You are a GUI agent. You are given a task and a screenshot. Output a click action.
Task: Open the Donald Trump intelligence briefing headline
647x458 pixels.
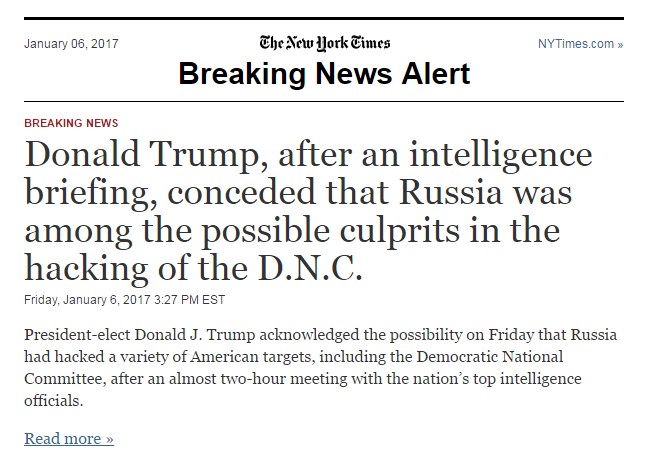point(309,210)
